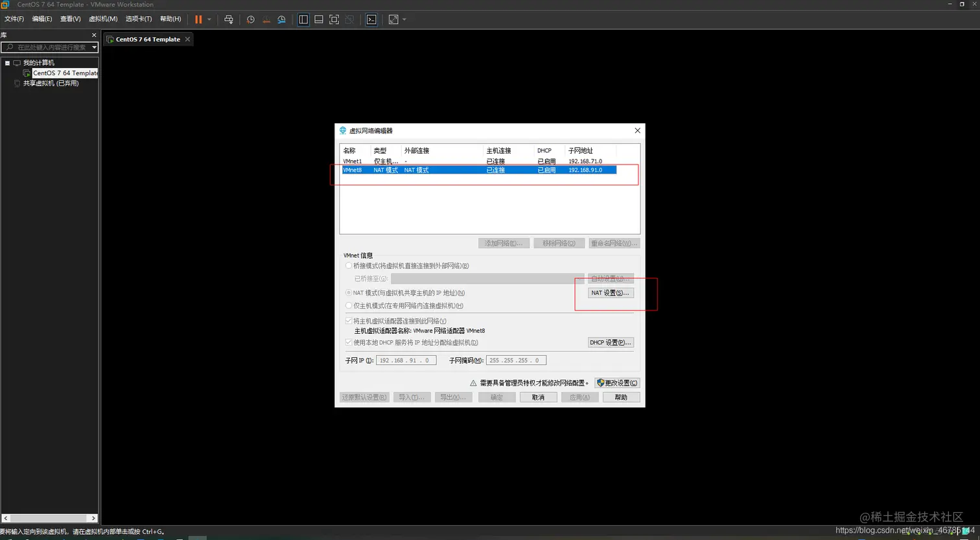
Task: Click the DHCP column header
Action: 550,151
